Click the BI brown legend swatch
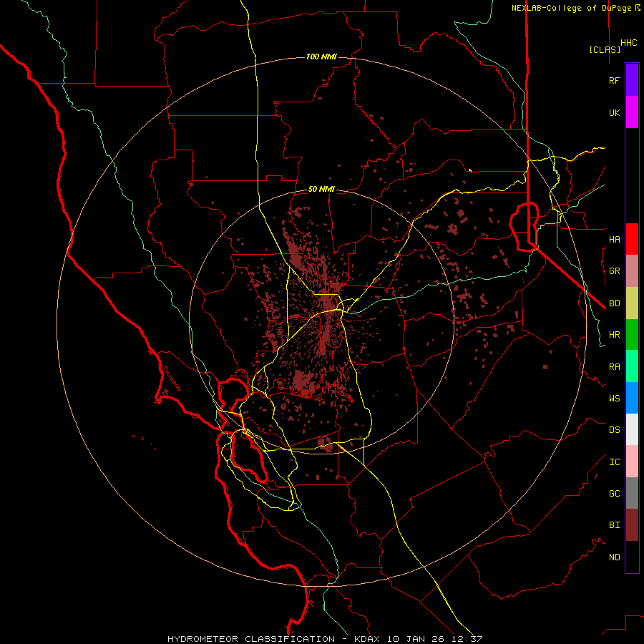This screenshot has height=644, width=644. 632,525
